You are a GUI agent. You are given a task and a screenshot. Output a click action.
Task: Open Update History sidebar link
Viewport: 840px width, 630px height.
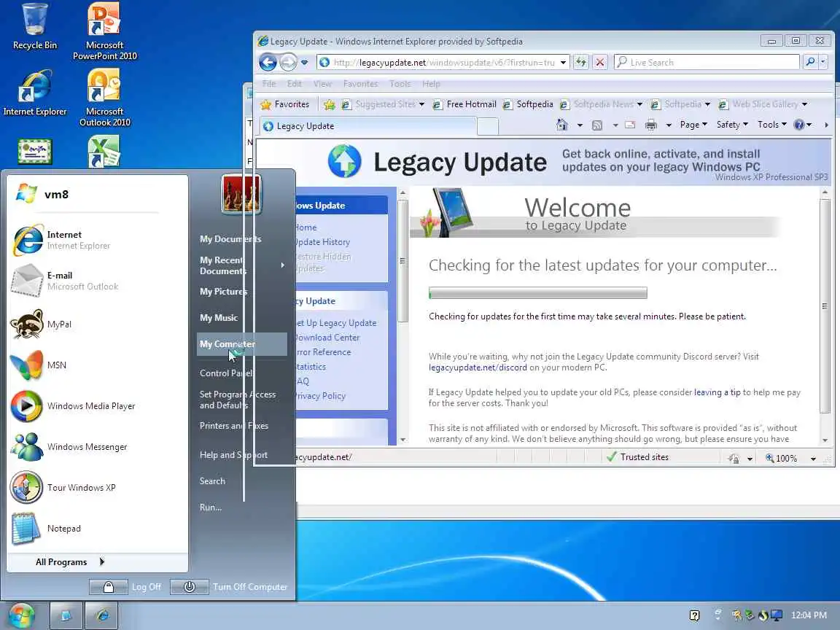coord(322,242)
